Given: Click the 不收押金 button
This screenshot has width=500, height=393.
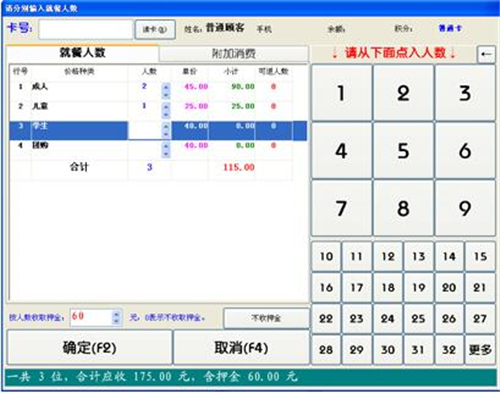Looking at the screenshot, I should coord(266,318).
